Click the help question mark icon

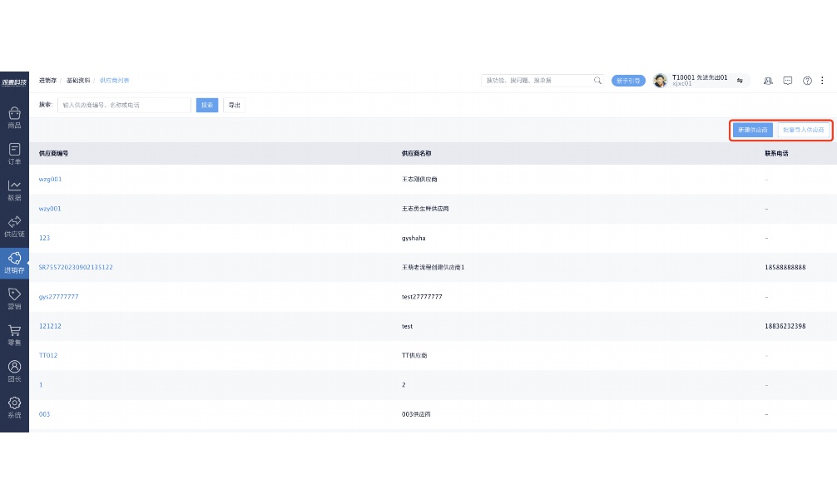tap(807, 81)
